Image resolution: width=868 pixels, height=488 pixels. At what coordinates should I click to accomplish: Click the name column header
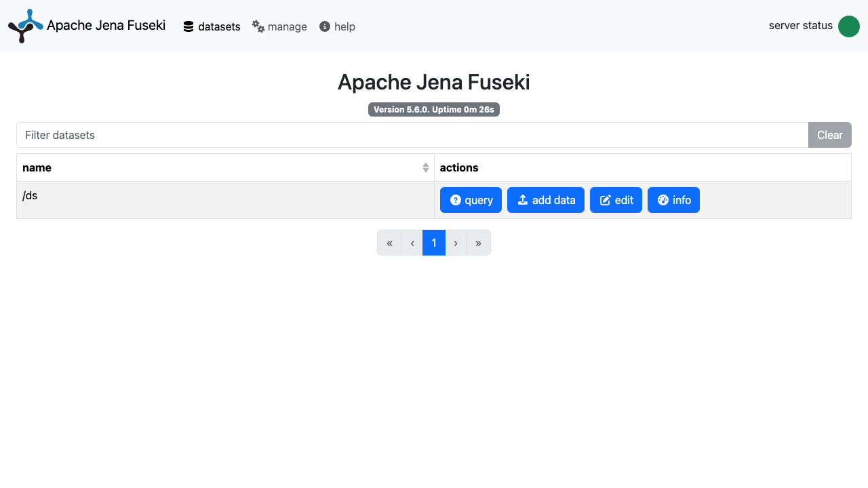coord(225,167)
